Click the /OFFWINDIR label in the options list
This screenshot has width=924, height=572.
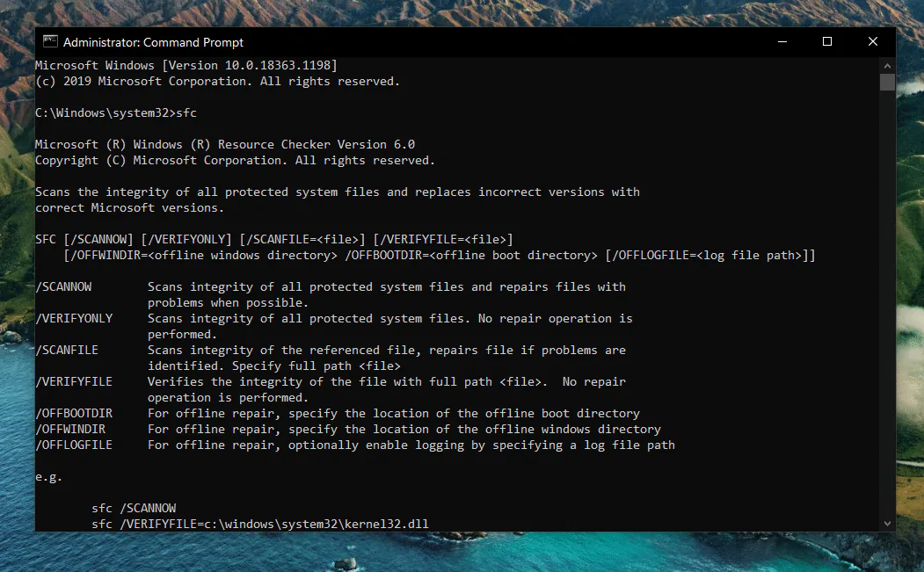[x=70, y=430]
